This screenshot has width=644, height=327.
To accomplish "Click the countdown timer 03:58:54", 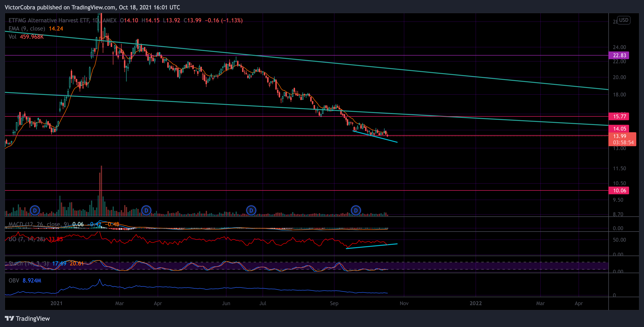I will (623, 143).
